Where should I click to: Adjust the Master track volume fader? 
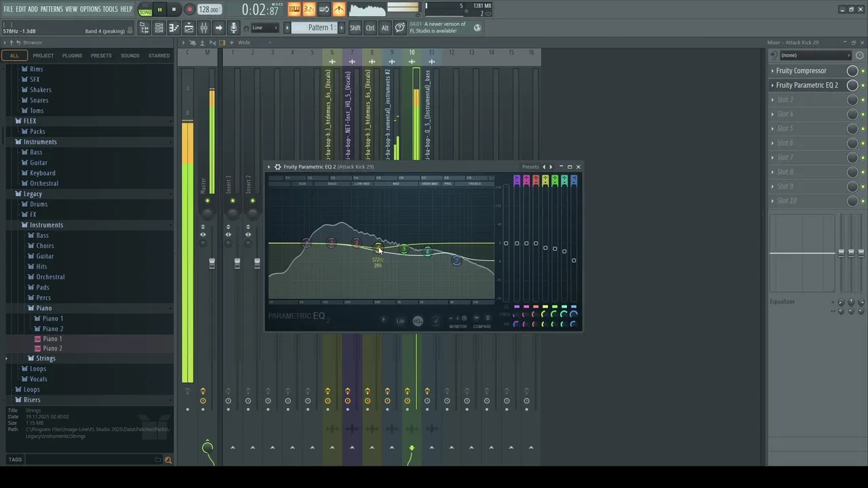(x=212, y=263)
